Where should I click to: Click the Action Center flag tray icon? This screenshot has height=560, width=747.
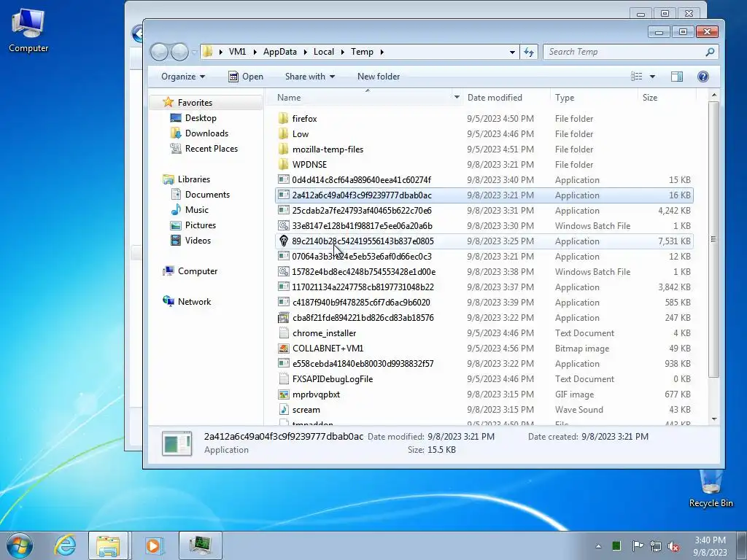(x=638, y=545)
